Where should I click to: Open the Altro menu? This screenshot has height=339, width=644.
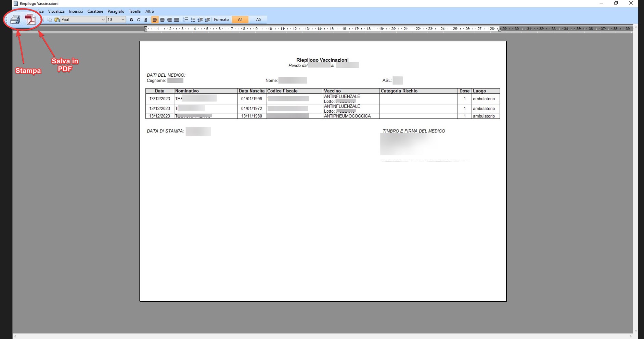pos(150,11)
